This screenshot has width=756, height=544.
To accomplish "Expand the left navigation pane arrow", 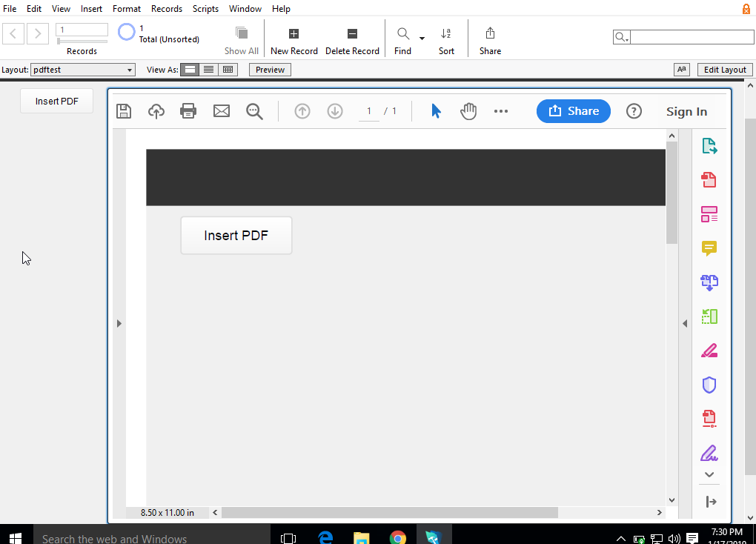I will tap(119, 323).
